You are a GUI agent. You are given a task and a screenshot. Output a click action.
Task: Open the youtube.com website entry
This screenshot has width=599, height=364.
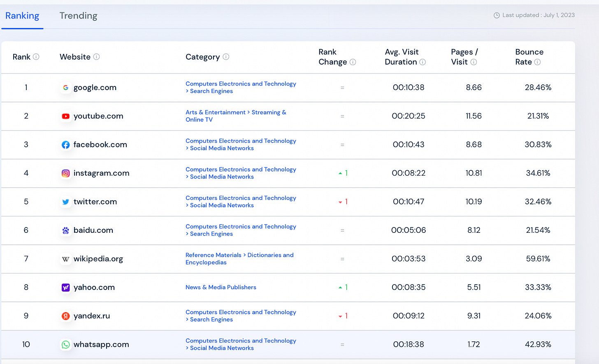(98, 116)
